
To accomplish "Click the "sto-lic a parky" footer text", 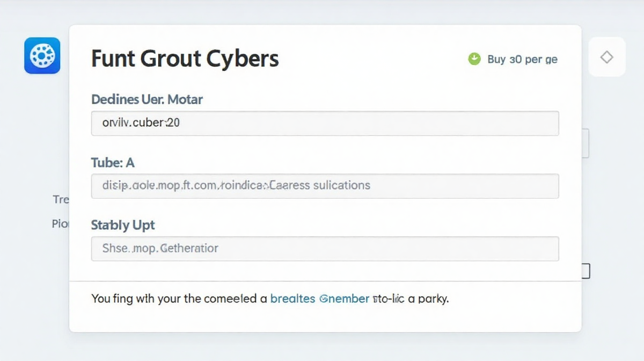I will 410,298.
